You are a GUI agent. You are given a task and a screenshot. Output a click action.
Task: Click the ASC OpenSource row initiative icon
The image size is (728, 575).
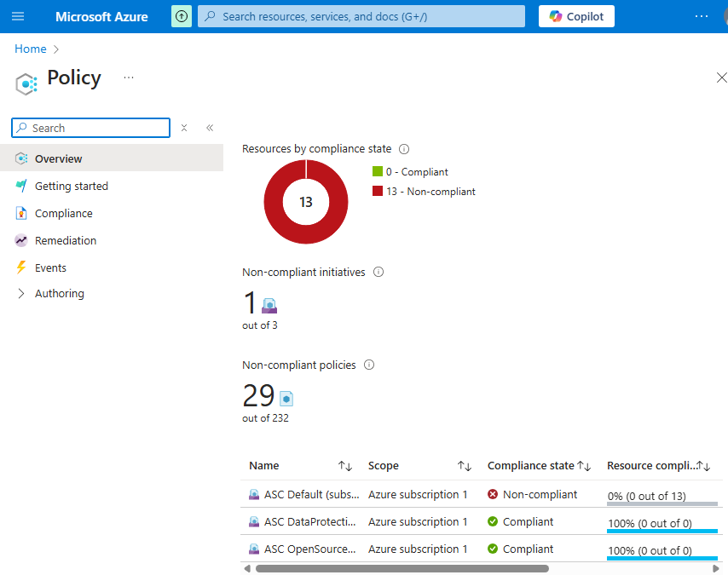pos(254,549)
